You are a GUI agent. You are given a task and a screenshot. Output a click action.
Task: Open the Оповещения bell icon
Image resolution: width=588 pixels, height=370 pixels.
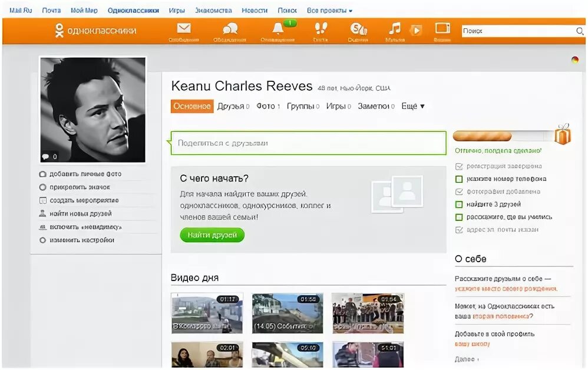click(278, 28)
